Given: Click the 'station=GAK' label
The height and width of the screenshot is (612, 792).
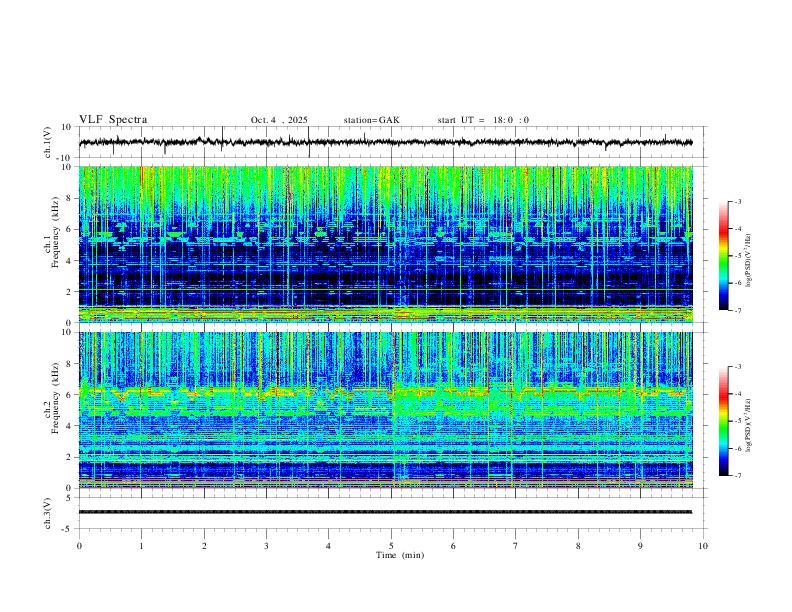Looking at the screenshot, I should [371, 120].
